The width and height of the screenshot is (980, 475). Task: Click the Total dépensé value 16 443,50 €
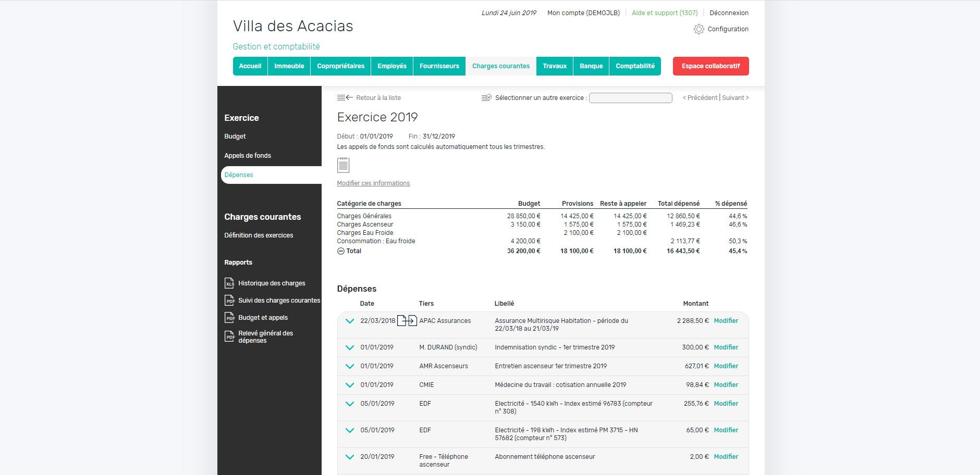(x=683, y=251)
